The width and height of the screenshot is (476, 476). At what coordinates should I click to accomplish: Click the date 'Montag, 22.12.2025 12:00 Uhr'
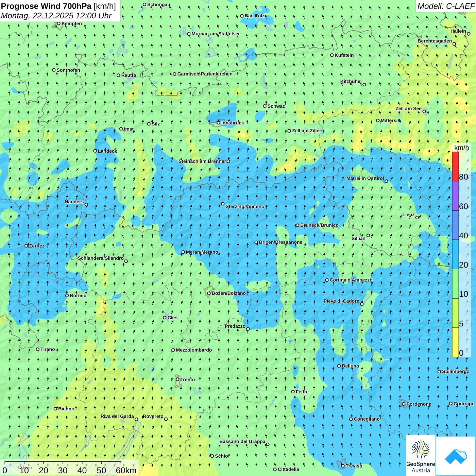(56, 16)
